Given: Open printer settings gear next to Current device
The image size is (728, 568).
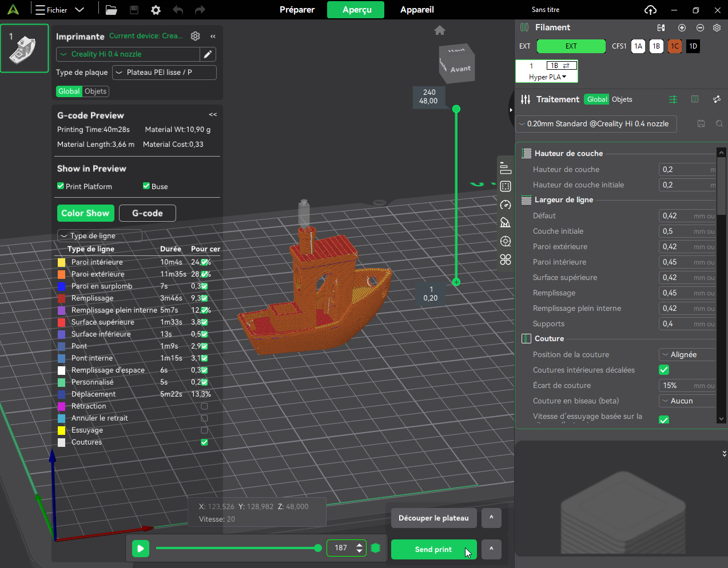Looking at the screenshot, I should click(195, 36).
